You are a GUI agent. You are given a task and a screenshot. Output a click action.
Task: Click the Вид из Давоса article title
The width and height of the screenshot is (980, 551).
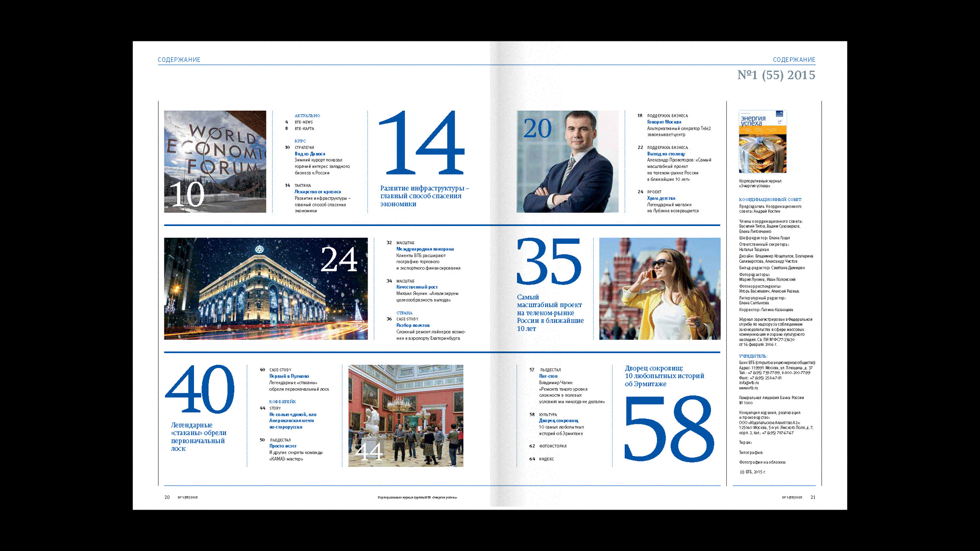point(310,154)
